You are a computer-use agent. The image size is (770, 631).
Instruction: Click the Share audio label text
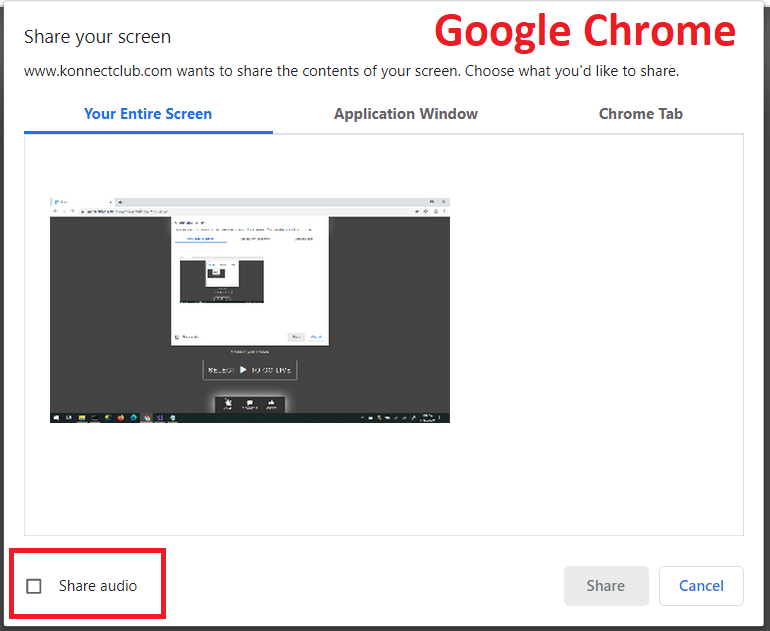click(x=97, y=586)
